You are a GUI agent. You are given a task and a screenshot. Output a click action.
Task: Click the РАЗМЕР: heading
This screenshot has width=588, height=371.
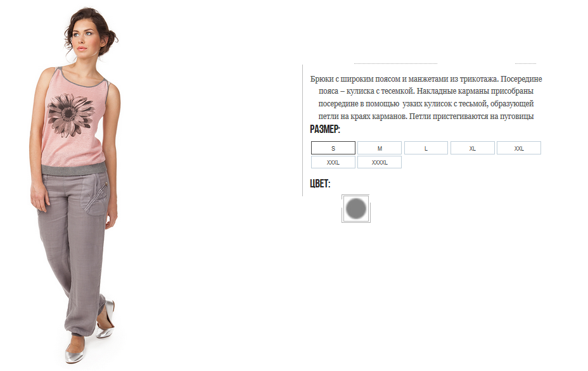(x=325, y=129)
